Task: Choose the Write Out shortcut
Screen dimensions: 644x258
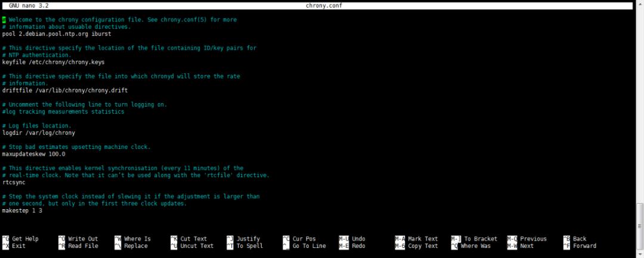Action: (79, 239)
